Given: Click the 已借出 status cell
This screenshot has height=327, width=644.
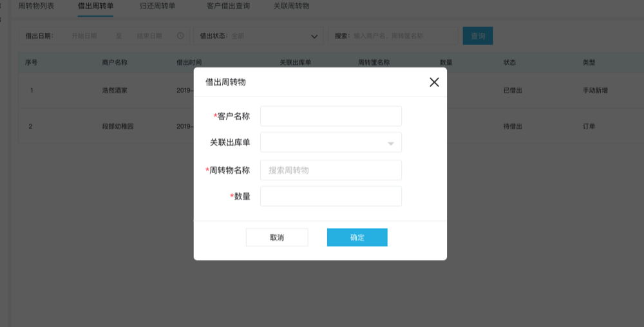Looking at the screenshot, I should pos(513,90).
